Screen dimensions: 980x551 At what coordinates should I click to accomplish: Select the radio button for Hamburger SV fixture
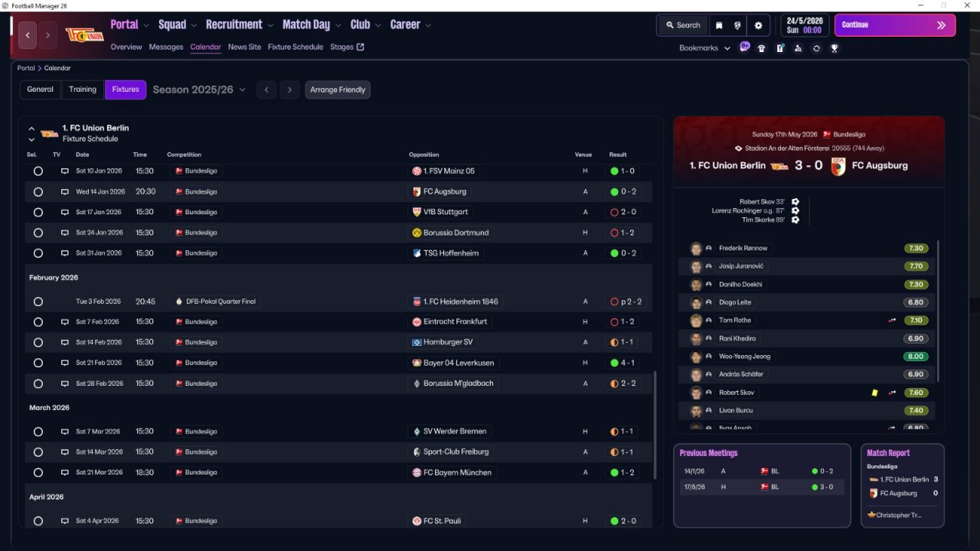point(38,343)
